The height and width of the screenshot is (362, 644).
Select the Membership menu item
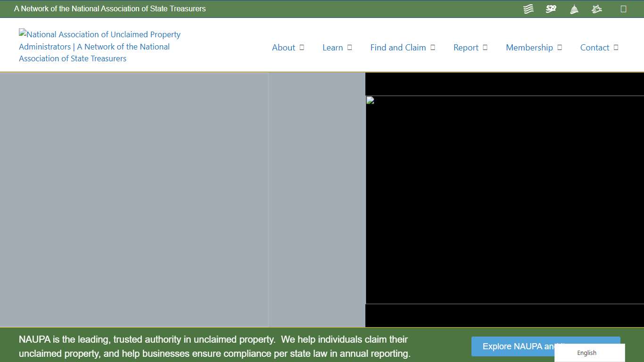529,47
